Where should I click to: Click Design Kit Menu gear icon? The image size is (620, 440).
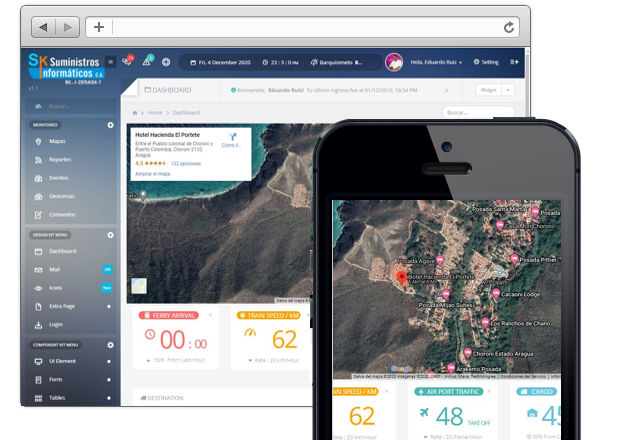coord(110,235)
